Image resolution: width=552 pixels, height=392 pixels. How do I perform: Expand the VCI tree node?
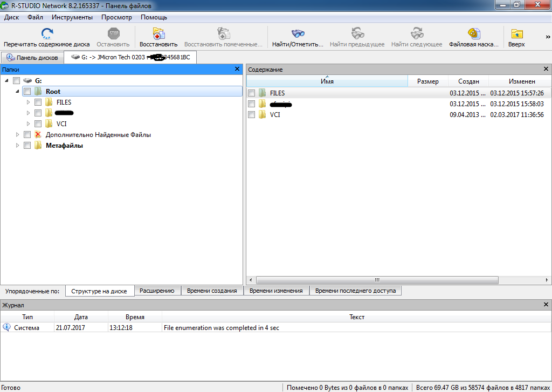click(28, 124)
